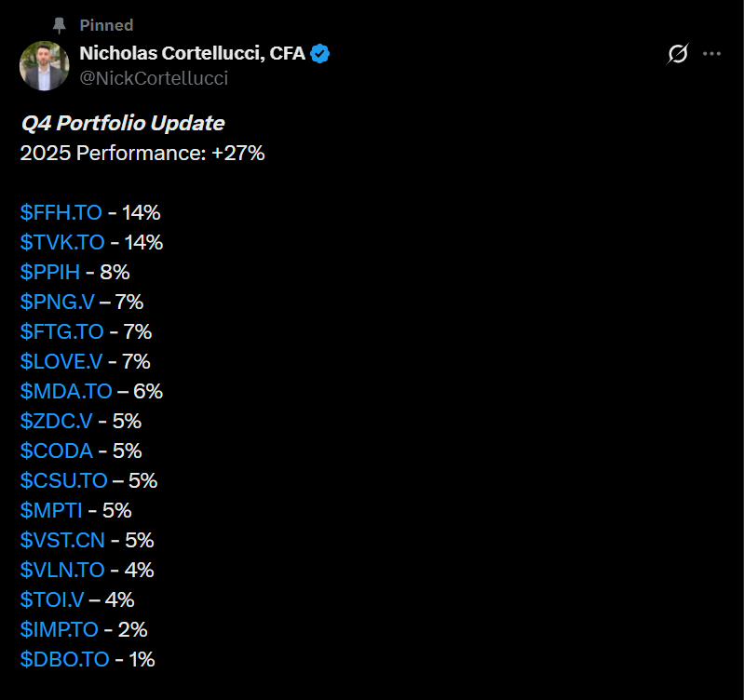Open the $FTG.TO ticker link
744x700 pixels.
coord(61,331)
